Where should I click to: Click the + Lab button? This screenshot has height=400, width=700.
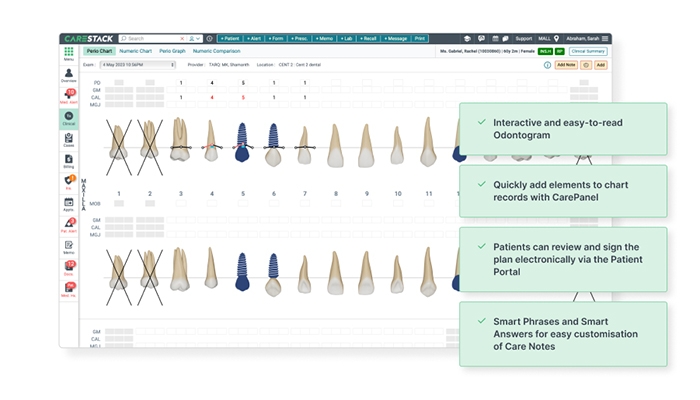(346, 38)
